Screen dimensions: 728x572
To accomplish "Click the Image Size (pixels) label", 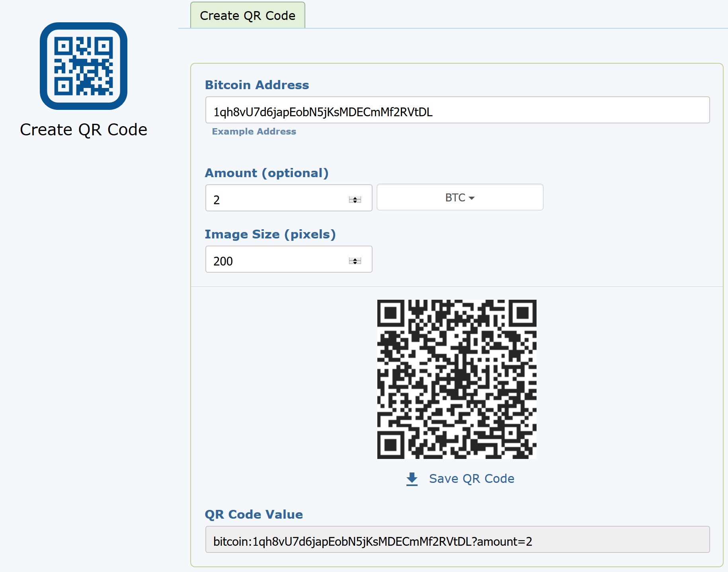I will 270,234.
